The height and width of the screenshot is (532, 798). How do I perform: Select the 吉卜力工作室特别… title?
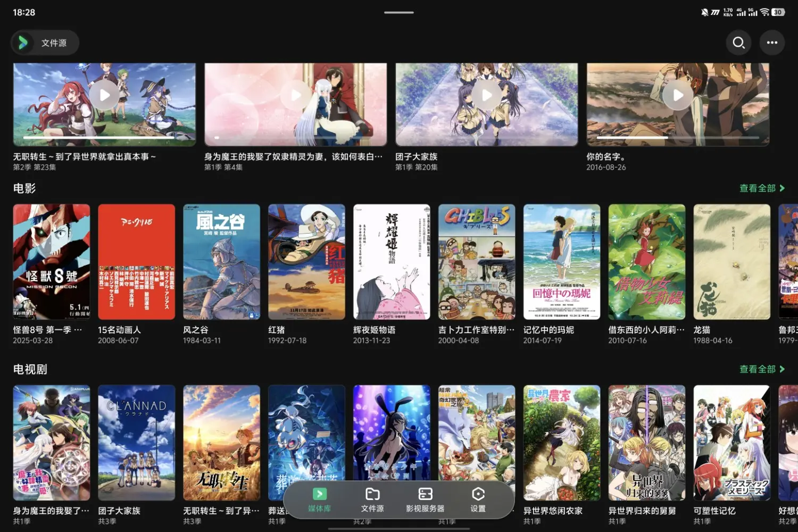point(477,330)
